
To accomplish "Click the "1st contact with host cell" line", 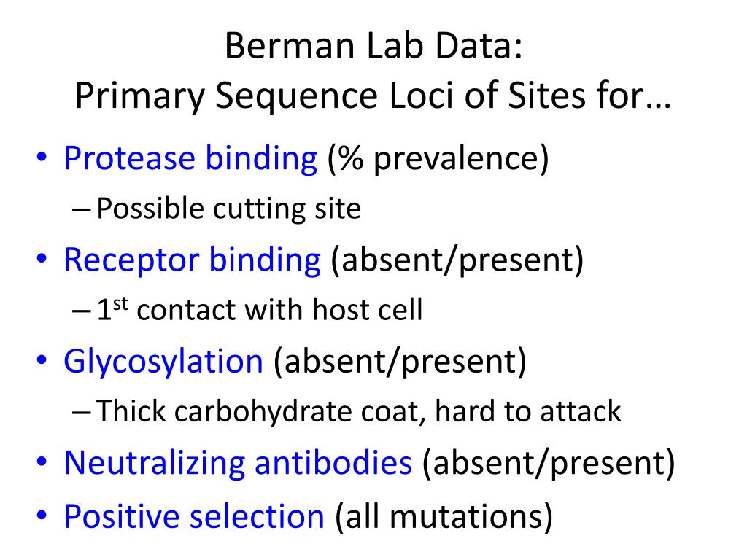I will (259, 311).
